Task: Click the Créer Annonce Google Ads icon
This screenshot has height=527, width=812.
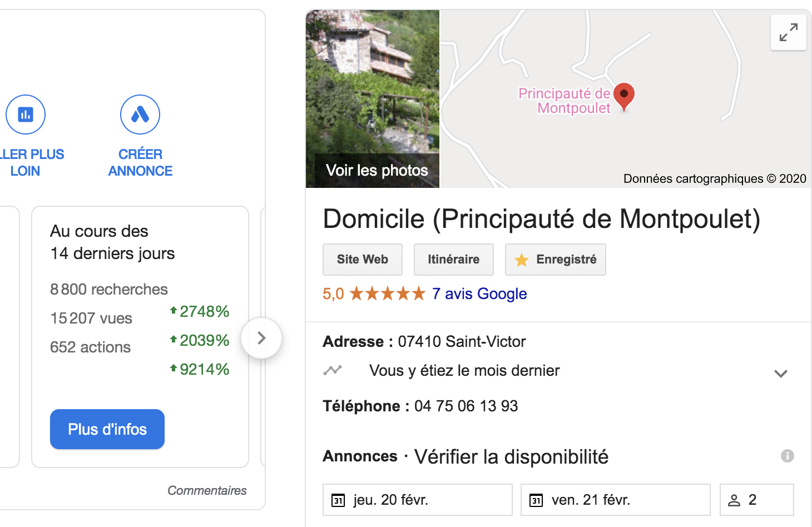Action: (140, 115)
